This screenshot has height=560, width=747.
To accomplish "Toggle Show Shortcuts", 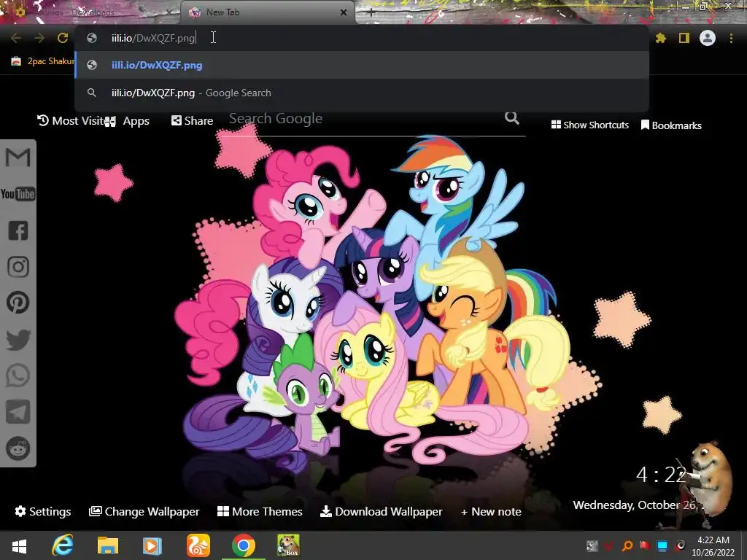I will click(589, 125).
